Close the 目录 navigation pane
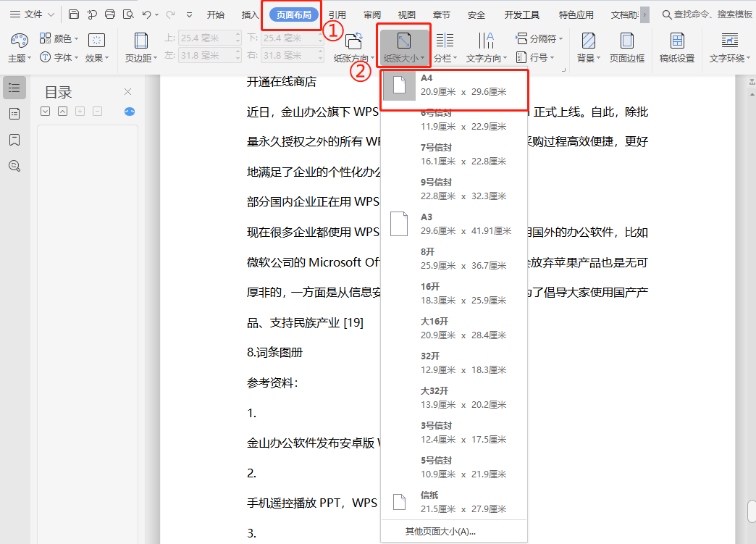This screenshot has height=544, width=756. click(x=127, y=91)
